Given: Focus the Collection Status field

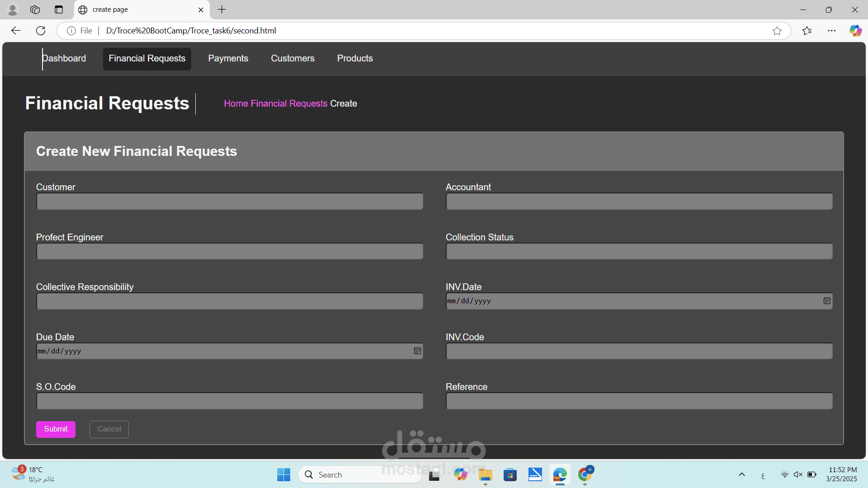Looking at the screenshot, I should click(639, 251).
